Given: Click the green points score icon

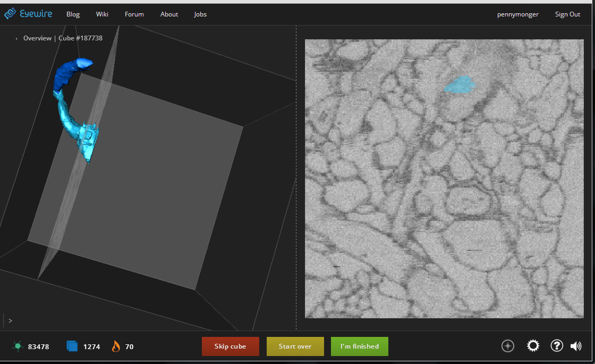Looking at the screenshot, I should (18, 346).
